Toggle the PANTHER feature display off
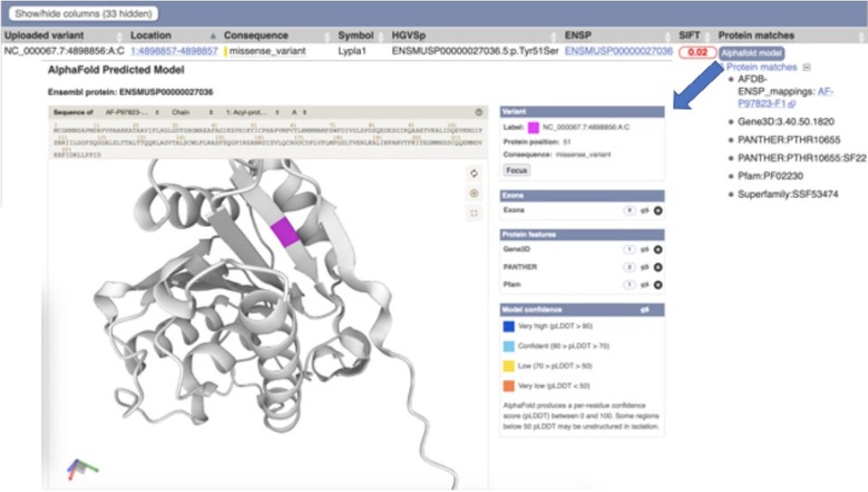 point(658,267)
